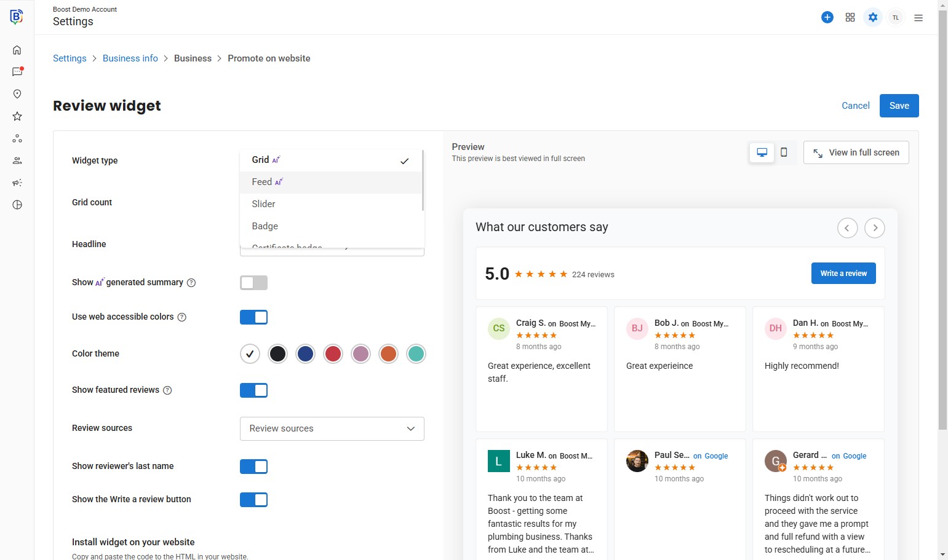Pick the red color theme swatch

tap(333, 354)
